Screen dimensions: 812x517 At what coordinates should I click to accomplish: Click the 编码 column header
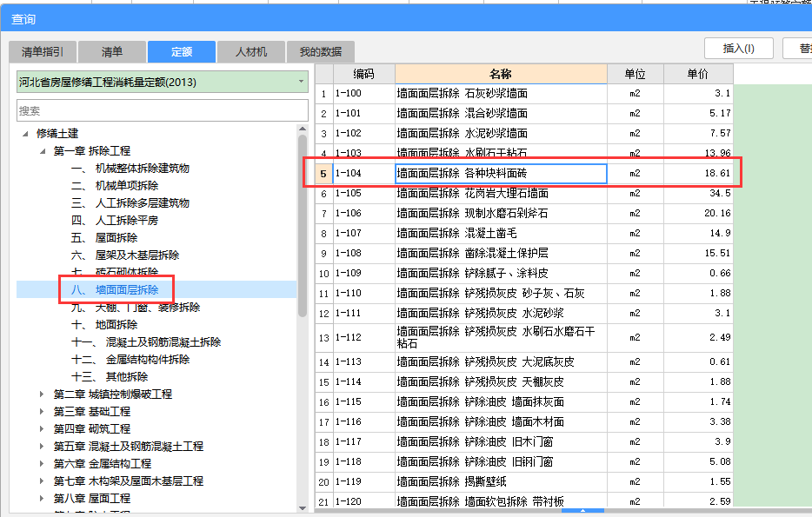[364, 74]
